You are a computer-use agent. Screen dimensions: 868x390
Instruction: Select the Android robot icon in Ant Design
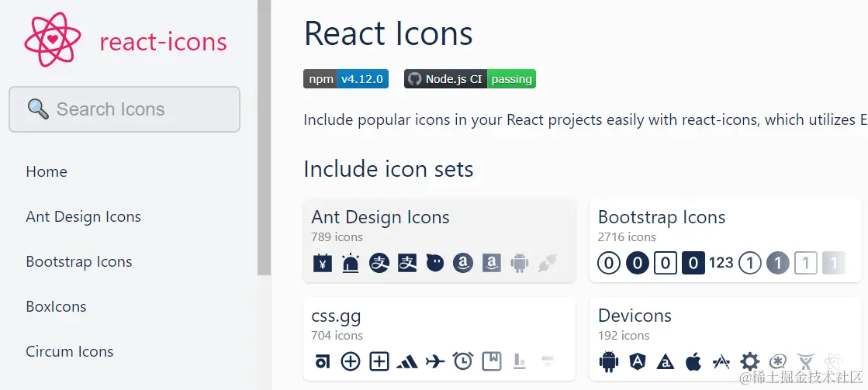coord(520,263)
